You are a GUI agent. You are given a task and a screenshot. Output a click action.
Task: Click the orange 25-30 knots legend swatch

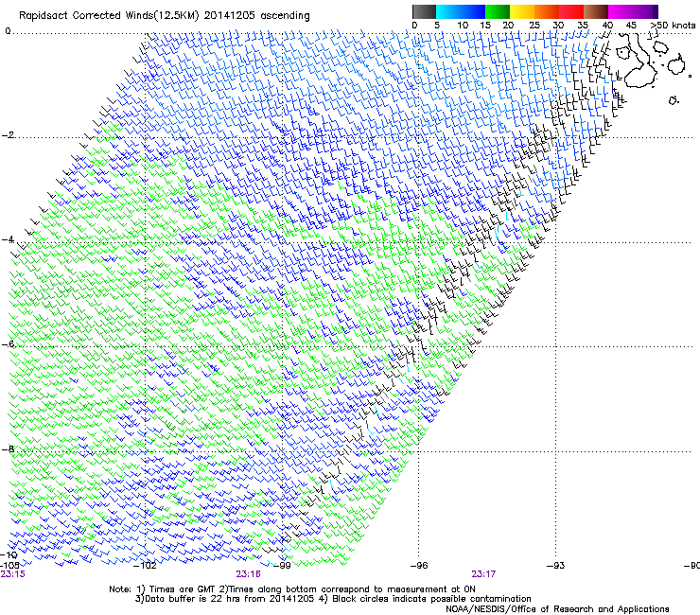tap(547, 11)
